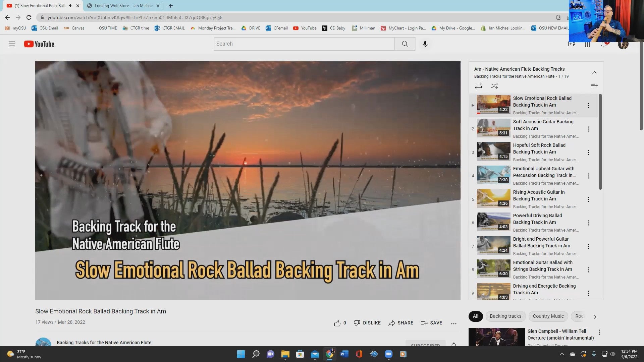644x362 pixels.
Task: Switch to Looking Wolf Store browser tab
Action: [x=123, y=6]
